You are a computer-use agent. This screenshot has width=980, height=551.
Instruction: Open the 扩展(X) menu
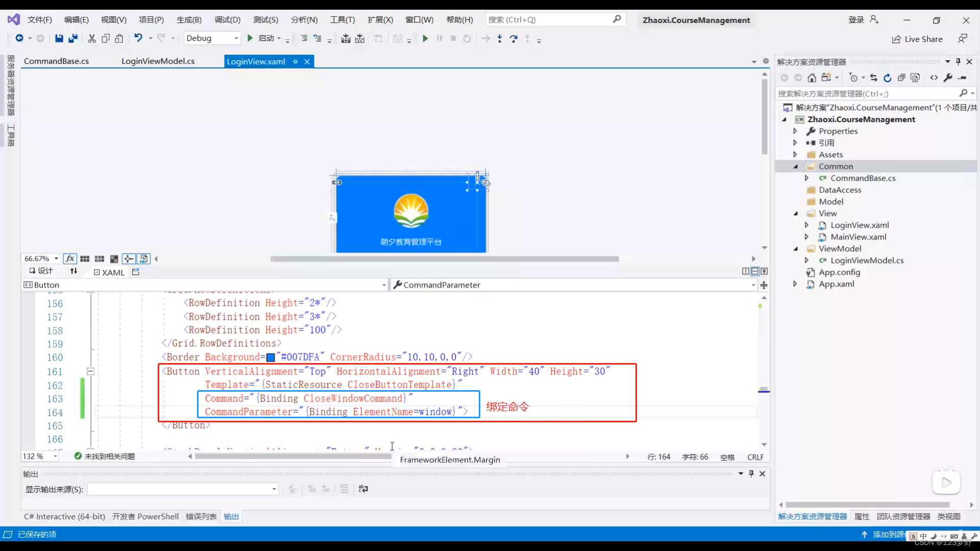pos(380,20)
